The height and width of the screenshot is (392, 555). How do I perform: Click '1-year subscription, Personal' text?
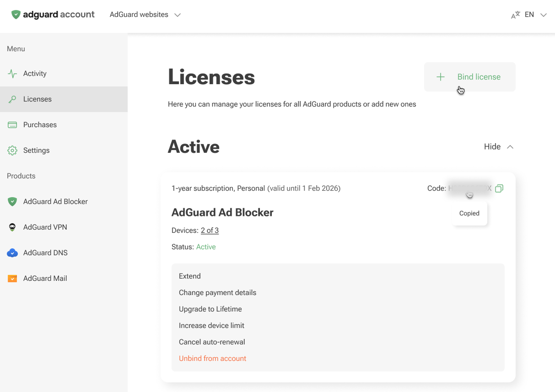tap(218, 188)
